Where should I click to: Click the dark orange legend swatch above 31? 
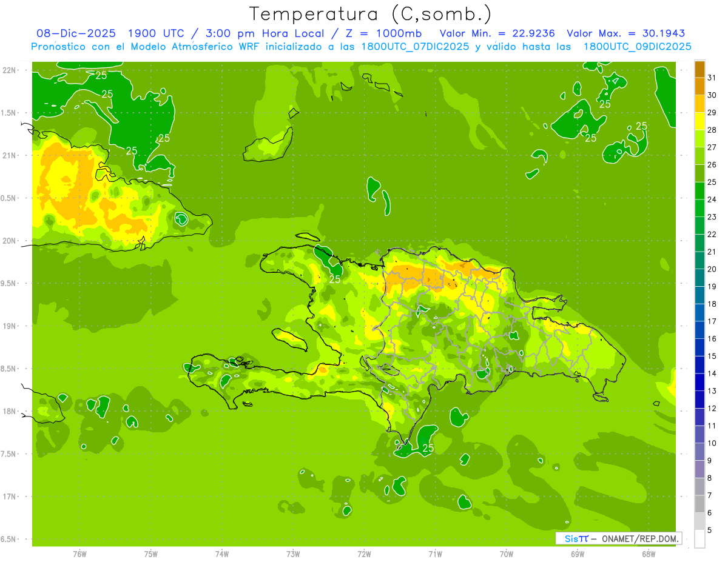[700, 69]
